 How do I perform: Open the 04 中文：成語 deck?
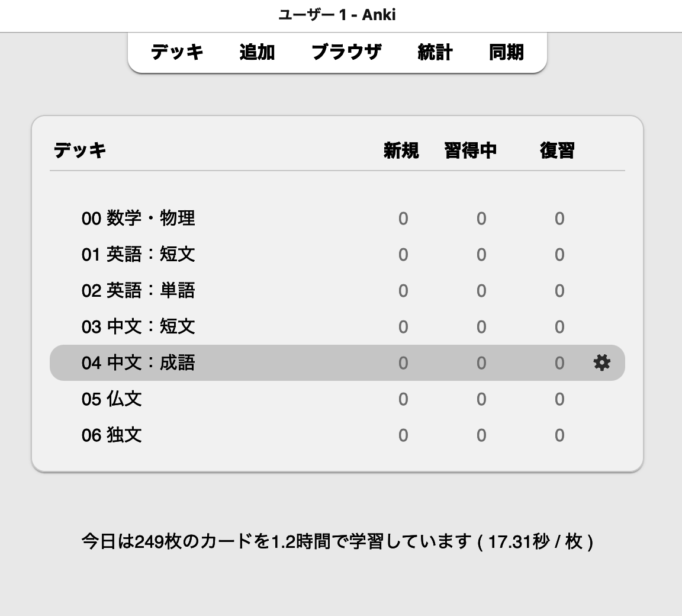(138, 363)
